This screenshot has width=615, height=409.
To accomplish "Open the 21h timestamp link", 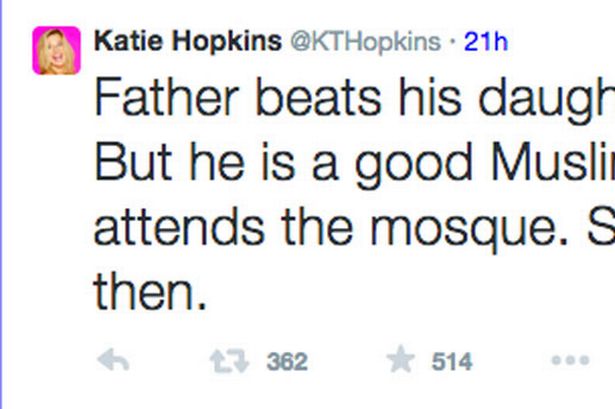I will (x=486, y=41).
